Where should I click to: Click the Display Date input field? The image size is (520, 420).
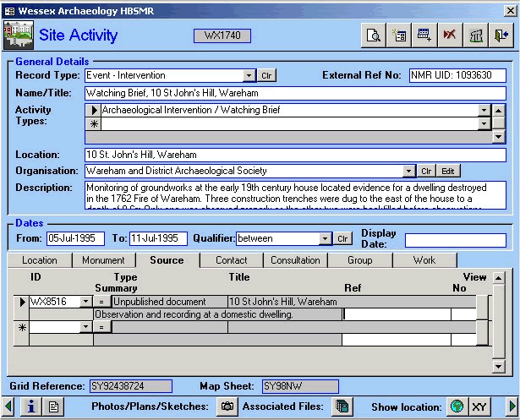pos(455,240)
